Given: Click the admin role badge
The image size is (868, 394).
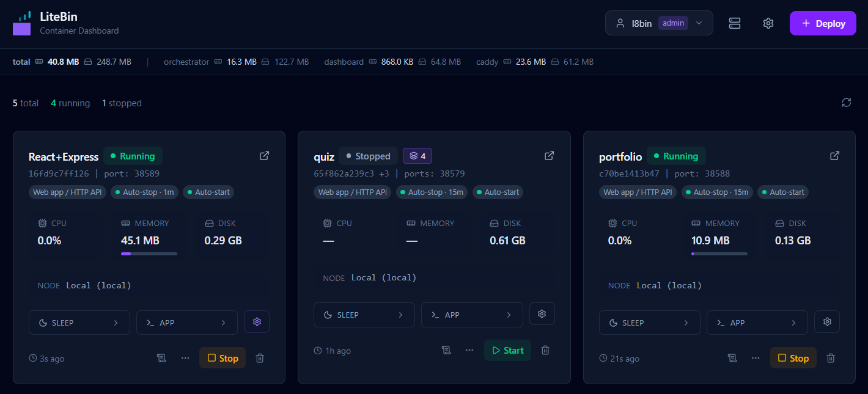Looking at the screenshot, I should 673,23.
